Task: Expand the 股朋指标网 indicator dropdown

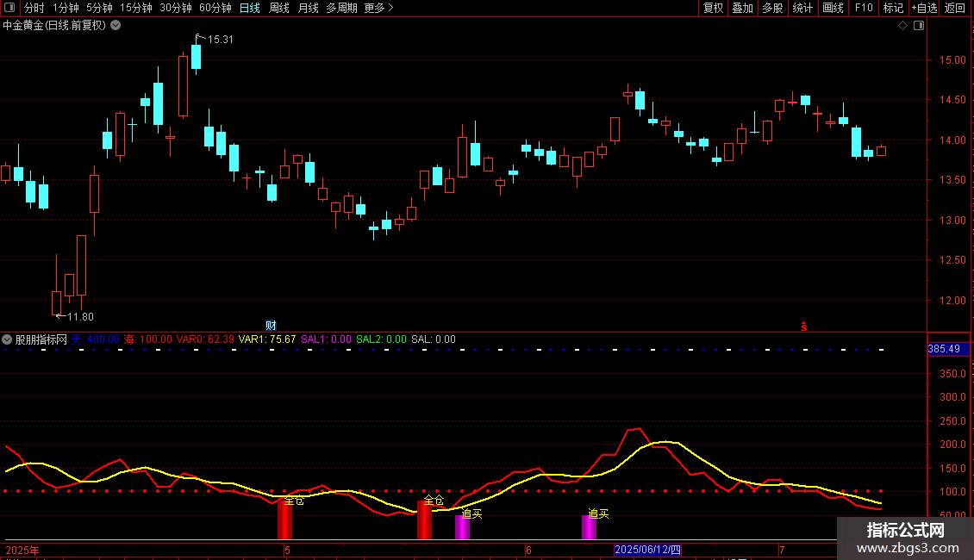Action: 8,339
